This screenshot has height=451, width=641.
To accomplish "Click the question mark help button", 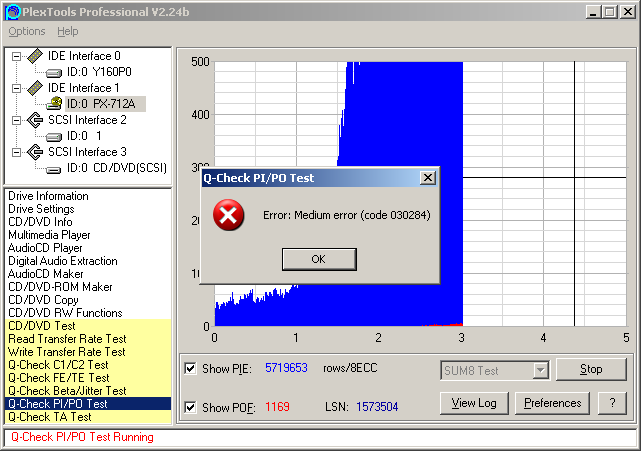I will (x=612, y=403).
